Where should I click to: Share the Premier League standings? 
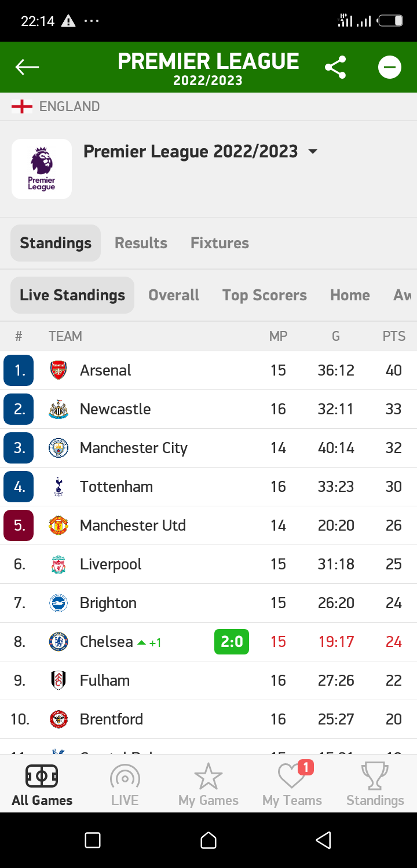coord(335,67)
